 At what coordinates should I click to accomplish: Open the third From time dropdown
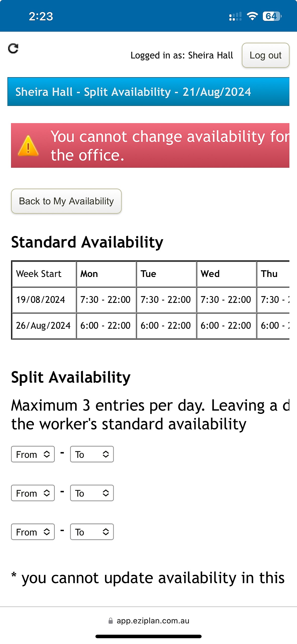coord(33,532)
